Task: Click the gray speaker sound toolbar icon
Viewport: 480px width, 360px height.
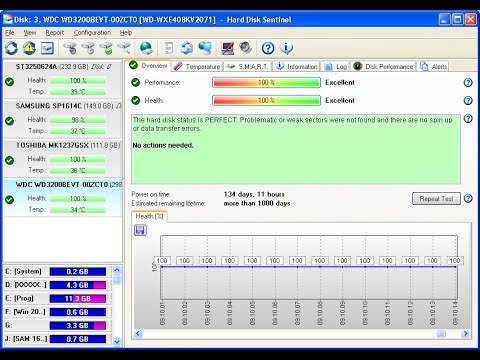Action: (246, 48)
